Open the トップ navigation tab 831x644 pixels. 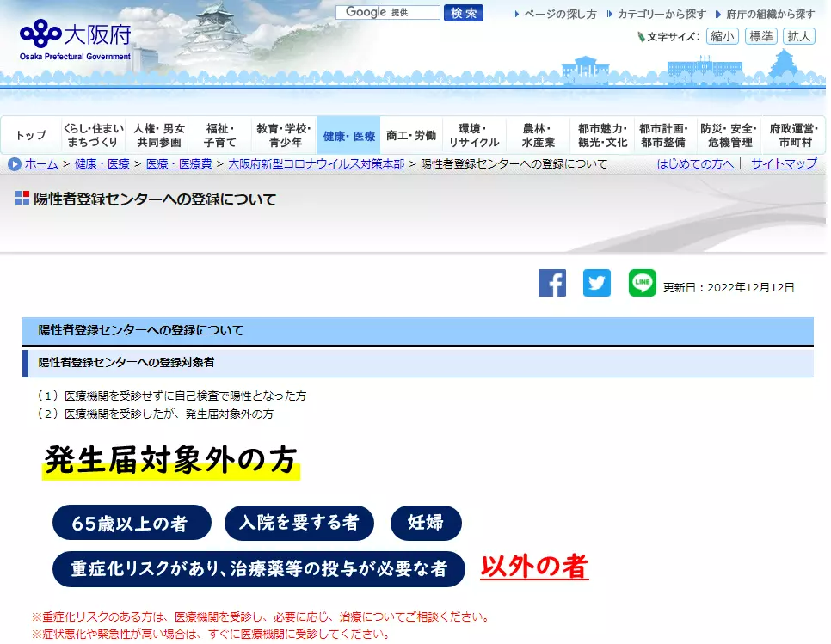[x=31, y=135]
